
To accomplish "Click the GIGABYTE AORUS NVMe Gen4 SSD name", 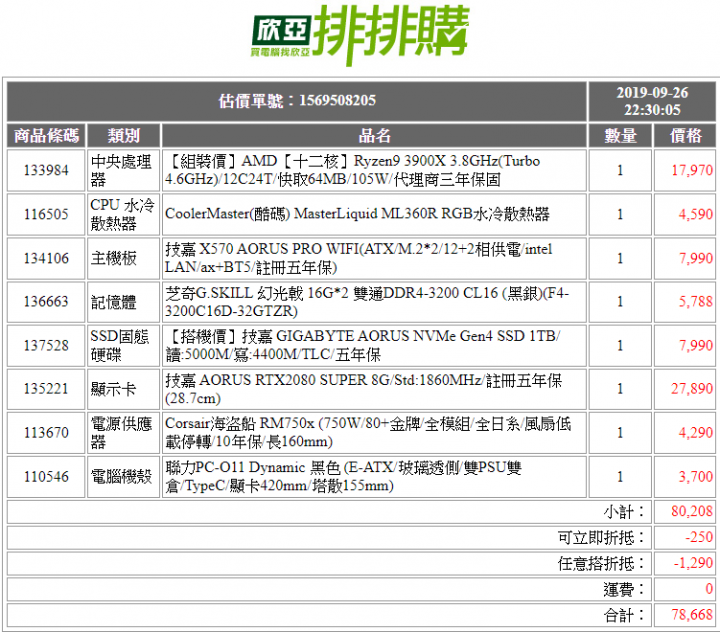I will pos(363,345).
